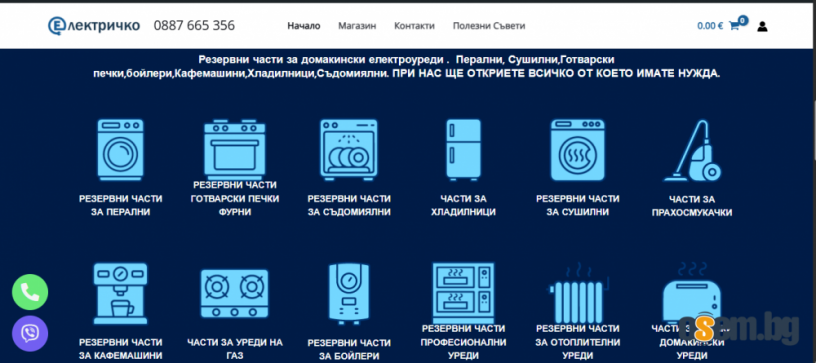Open the tumble dryer parts icon
816x363 pixels.
click(x=578, y=150)
